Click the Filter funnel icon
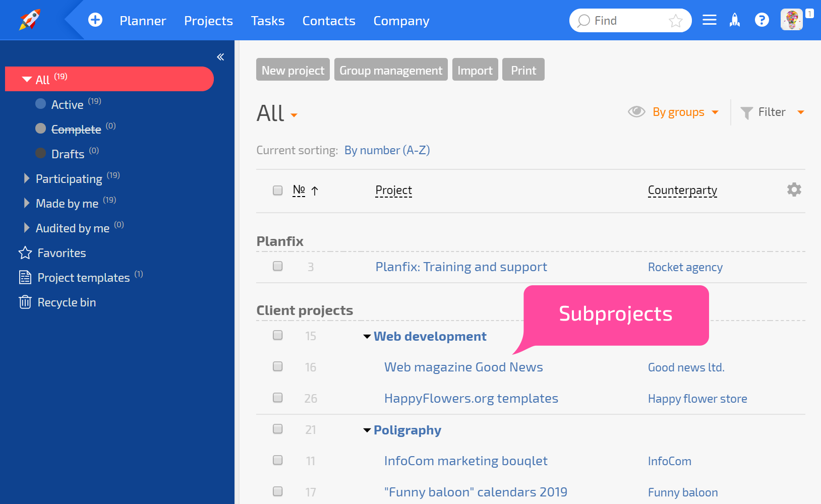The width and height of the screenshot is (821, 504). pos(746,113)
